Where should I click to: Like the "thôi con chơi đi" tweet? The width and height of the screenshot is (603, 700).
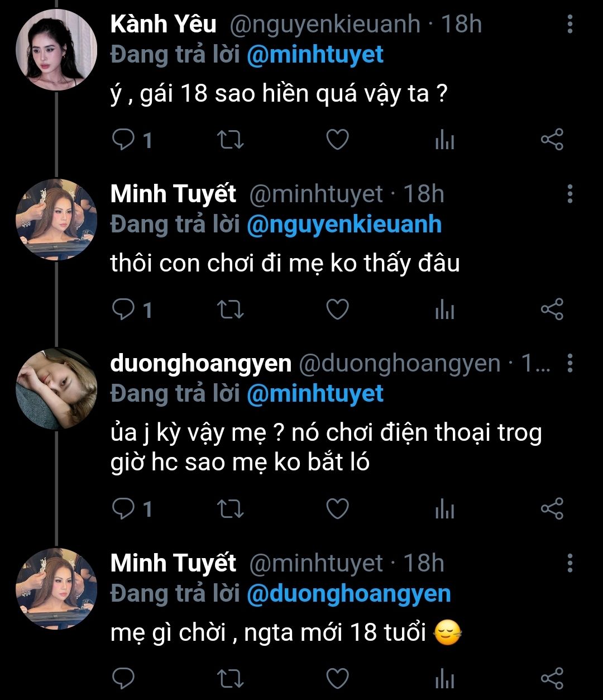(x=337, y=309)
